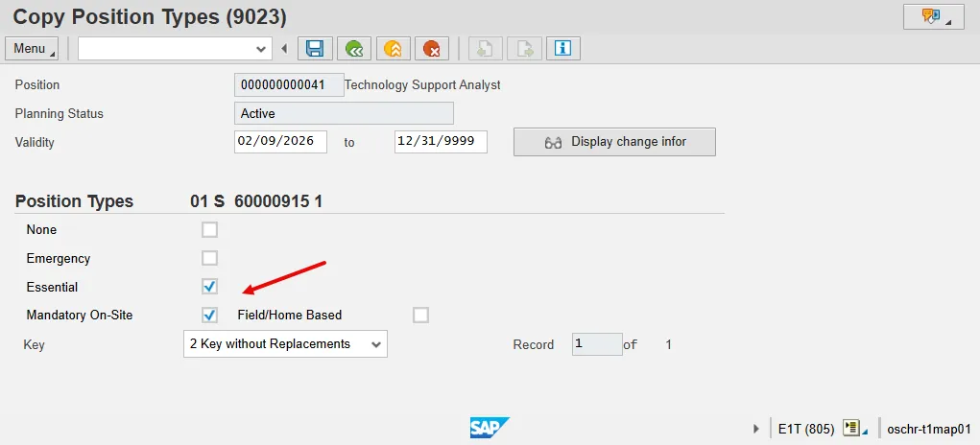
Task: Expand status bar using the triangle arrow
Action: [x=757, y=429]
